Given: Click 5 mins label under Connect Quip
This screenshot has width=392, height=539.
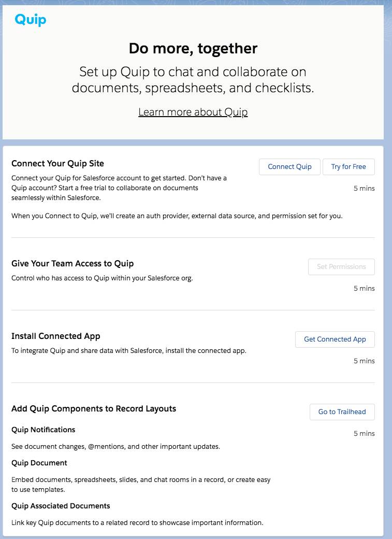Looking at the screenshot, I should pyautogui.click(x=364, y=188).
